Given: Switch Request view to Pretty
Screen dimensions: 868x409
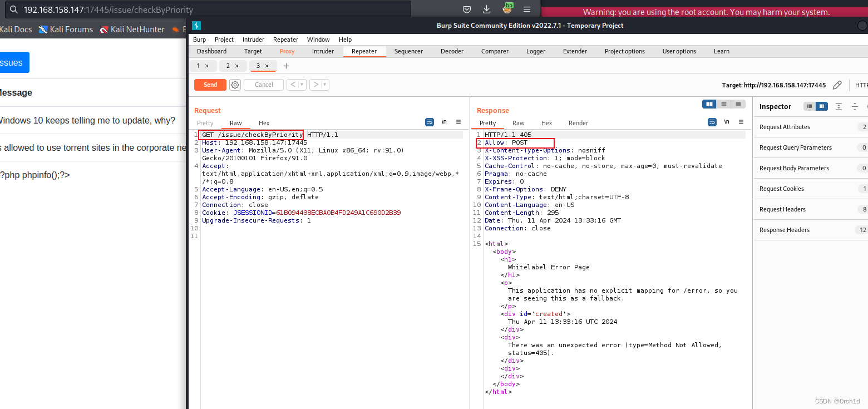Looking at the screenshot, I should pyautogui.click(x=205, y=123).
